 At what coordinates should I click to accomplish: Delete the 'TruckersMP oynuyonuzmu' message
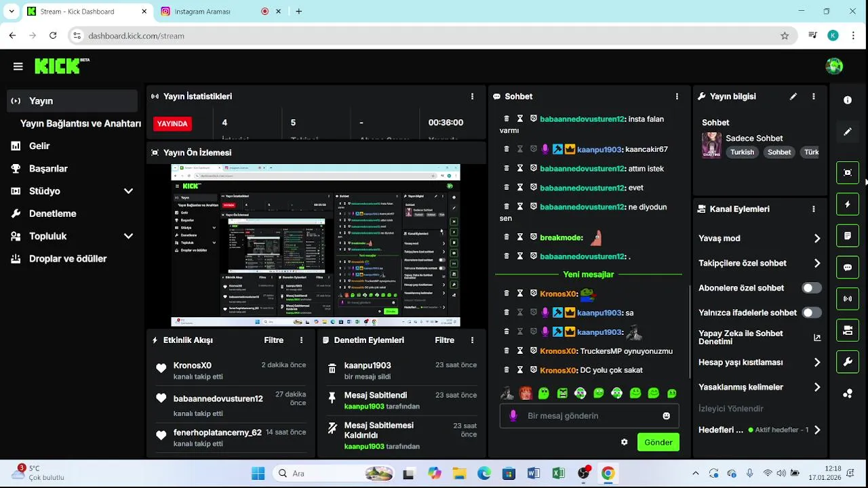[x=507, y=351]
